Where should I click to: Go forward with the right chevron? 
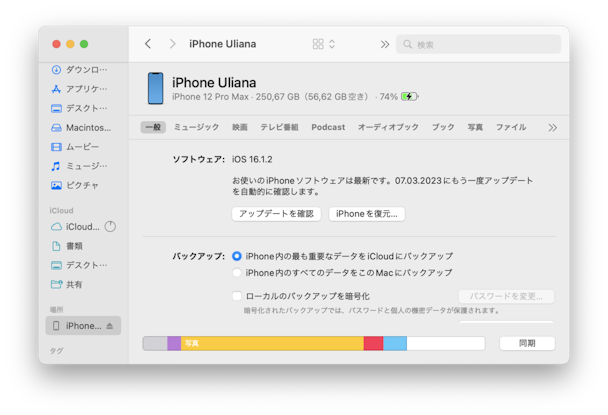pos(173,44)
